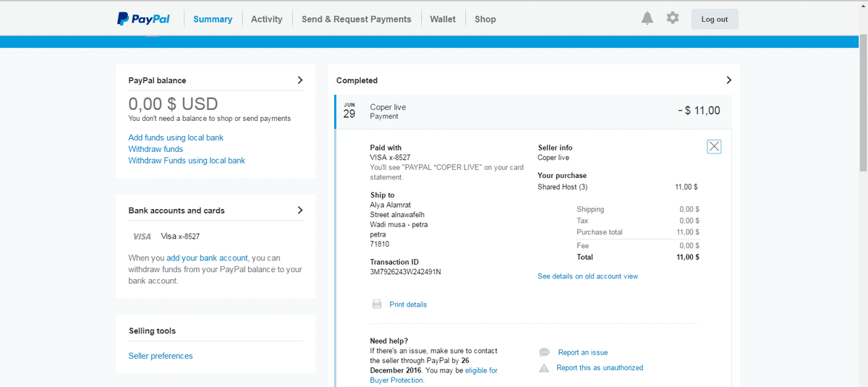The width and height of the screenshot is (868, 387).
Task: Open the notifications bell
Action: (647, 18)
